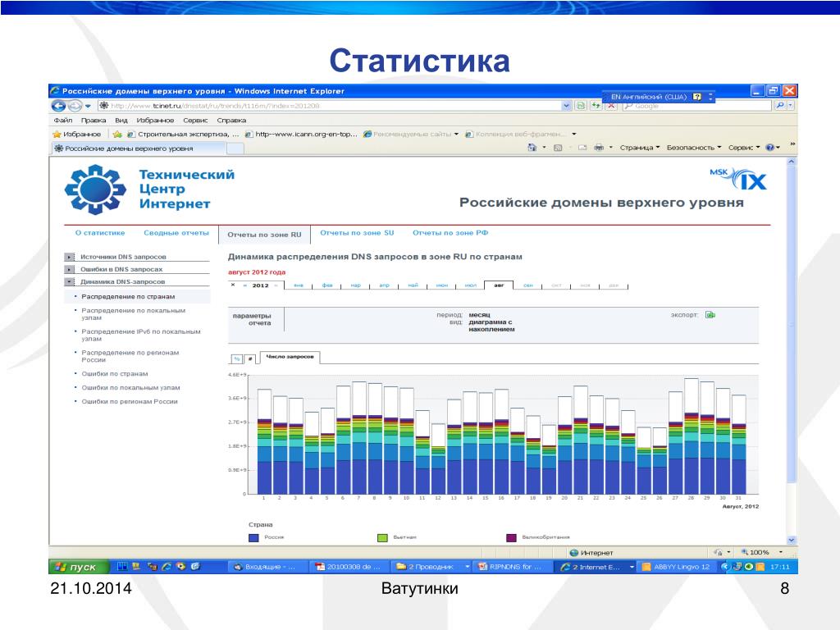Click the RSS feeds icon
Screen dimensions: 840x630
(x=558, y=148)
